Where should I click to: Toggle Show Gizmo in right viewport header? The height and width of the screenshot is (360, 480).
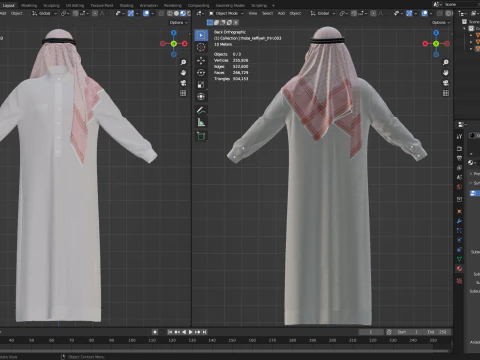coord(409,13)
